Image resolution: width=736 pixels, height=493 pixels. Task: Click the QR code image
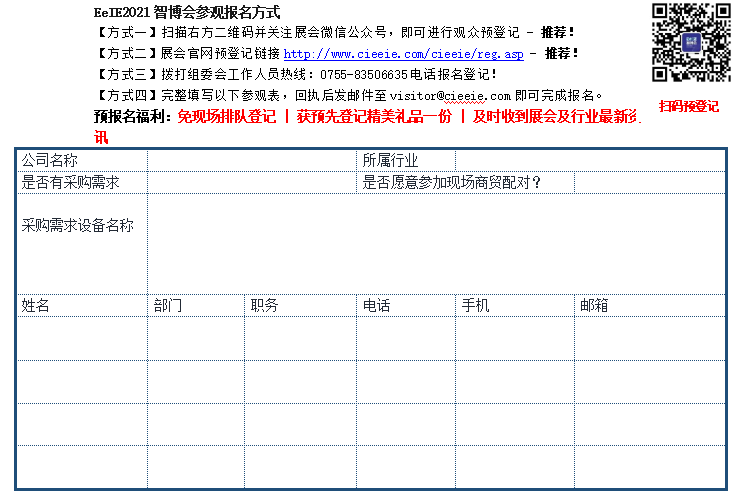click(x=689, y=42)
